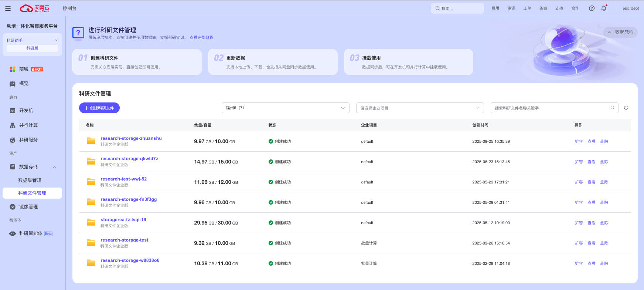Image resolution: width=644 pixels, height=290 pixels.
Task: Open folder icon for research-storage-zhuanshu
Action: coord(91,141)
